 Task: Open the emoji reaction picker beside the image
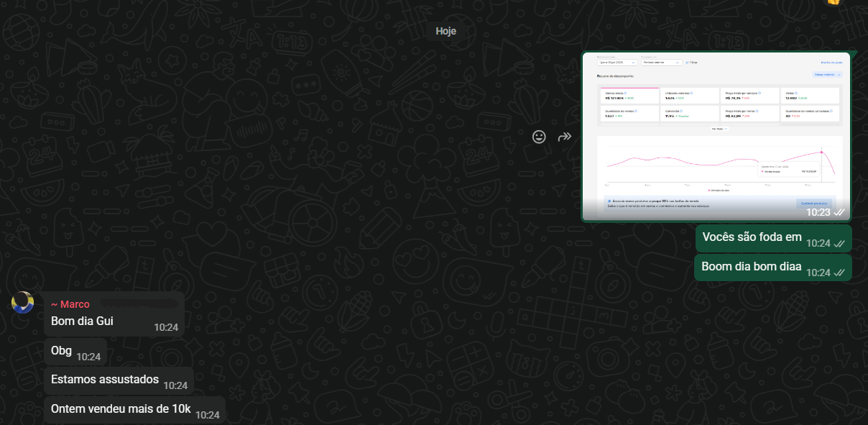pyautogui.click(x=539, y=137)
